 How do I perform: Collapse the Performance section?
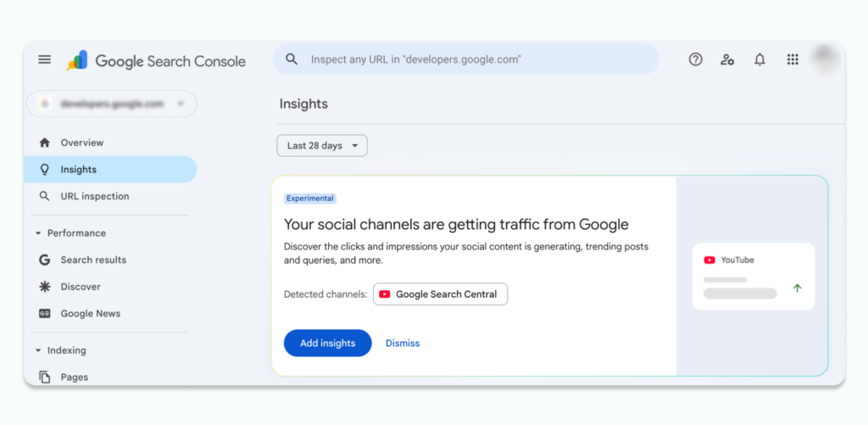click(38, 233)
